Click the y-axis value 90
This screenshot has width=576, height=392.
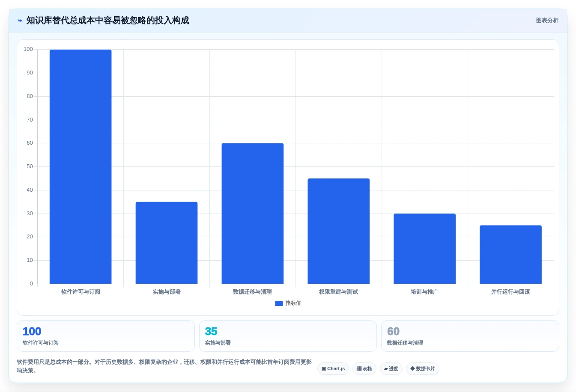tap(30, 73)
